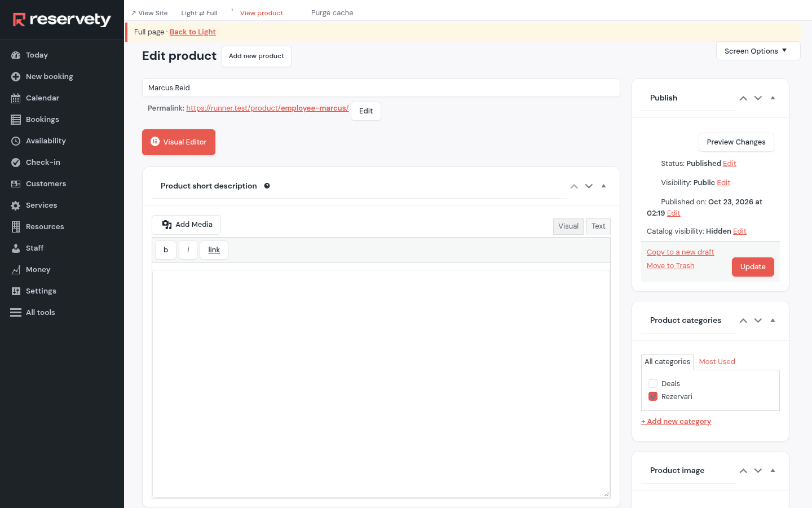The width and height of the screenshot is (812, 508).
Task: Click the New booking plus icon
Action: point(16,77)
